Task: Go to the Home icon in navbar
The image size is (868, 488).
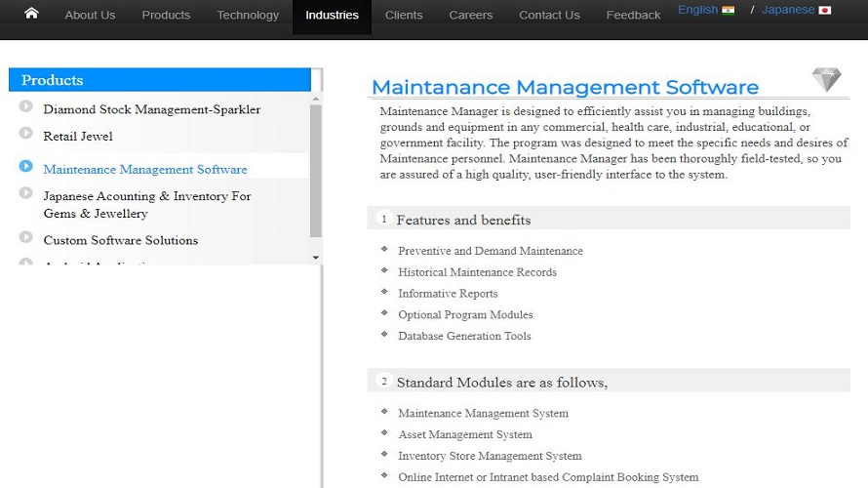Action: [31, 13]
